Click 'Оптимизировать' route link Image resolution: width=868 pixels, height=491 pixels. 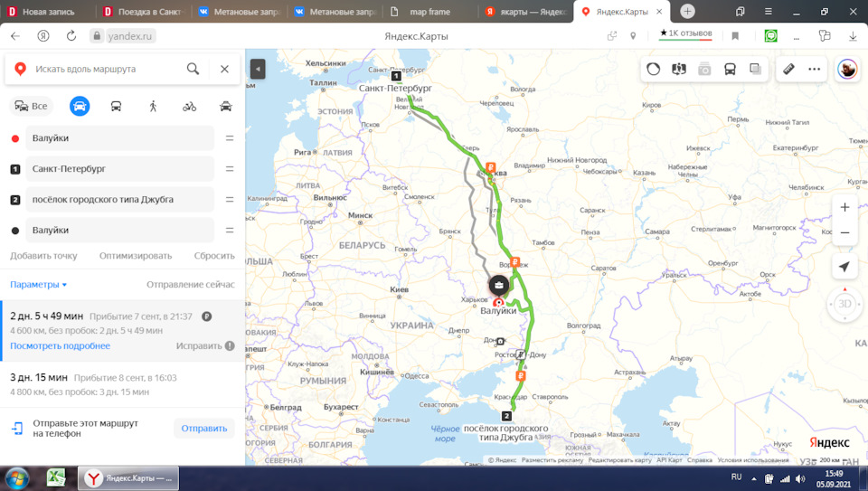click(136, 256)
